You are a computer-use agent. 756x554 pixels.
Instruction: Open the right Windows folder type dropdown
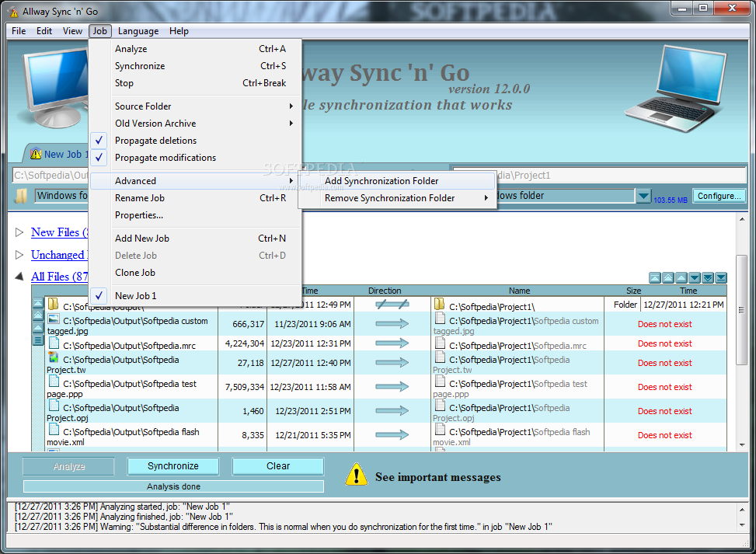pyautogui.click(x=643, y=197)
